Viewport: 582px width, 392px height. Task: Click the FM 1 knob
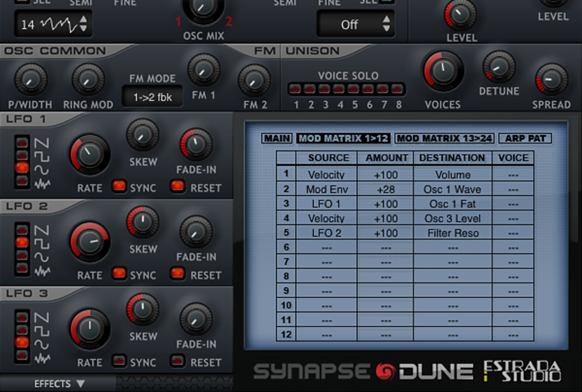203,70
